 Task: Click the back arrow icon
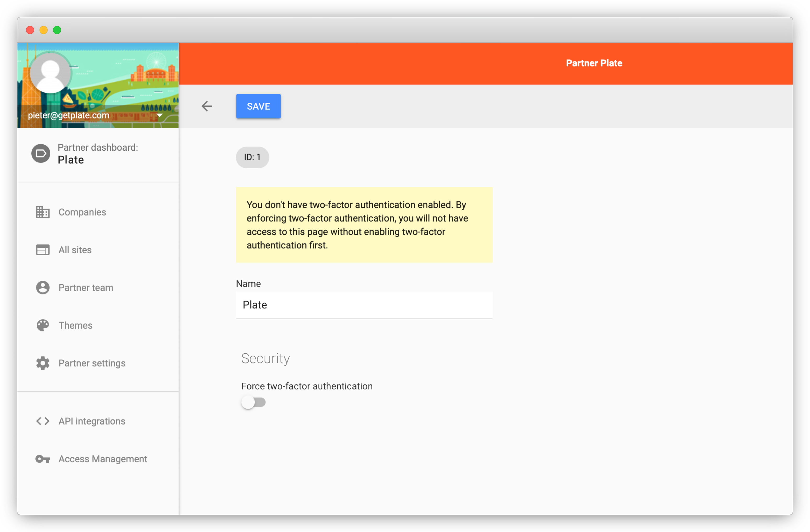207,106
